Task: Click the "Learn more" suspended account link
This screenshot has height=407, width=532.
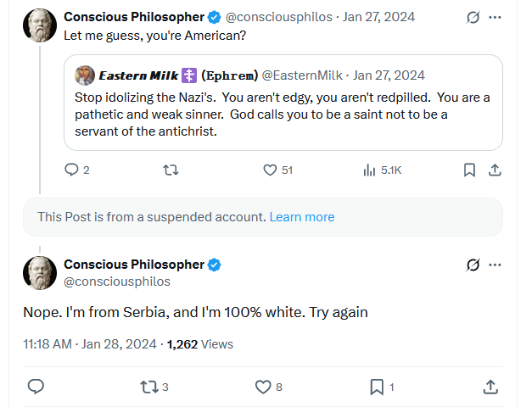Action: click(x=302, y=217)
